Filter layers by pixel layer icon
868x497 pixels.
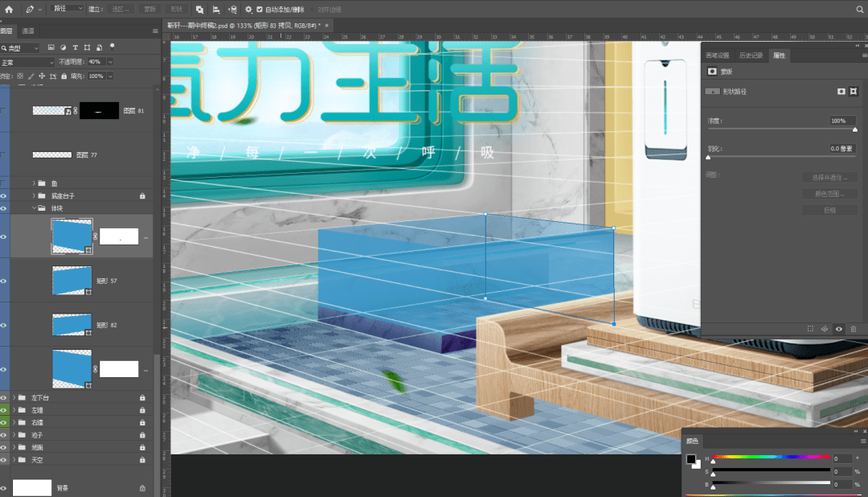coord(51,47)
